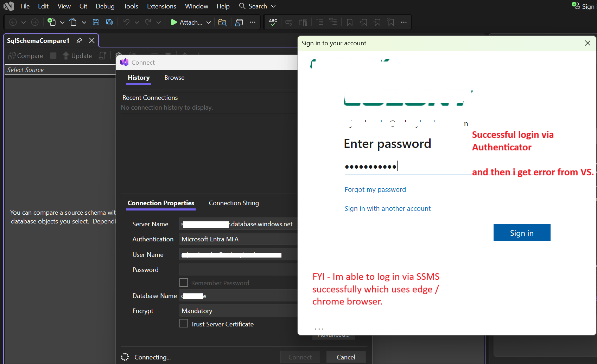Click the Navigate Forward arrow icon
The width and height of the screenshot is (597, 364).
point(34,22)
